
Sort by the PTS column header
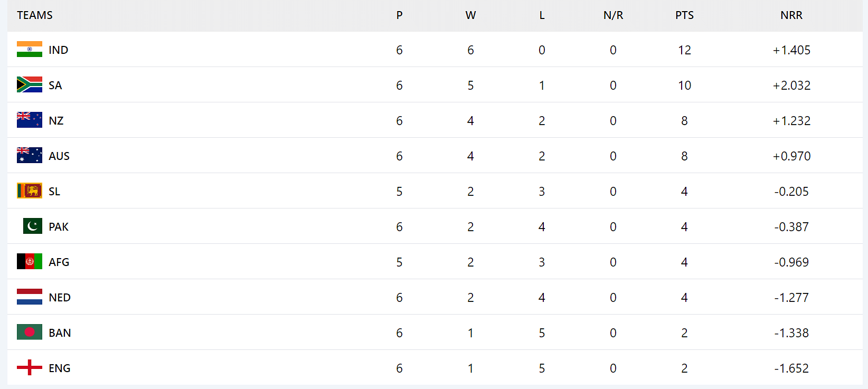(684, 15)
